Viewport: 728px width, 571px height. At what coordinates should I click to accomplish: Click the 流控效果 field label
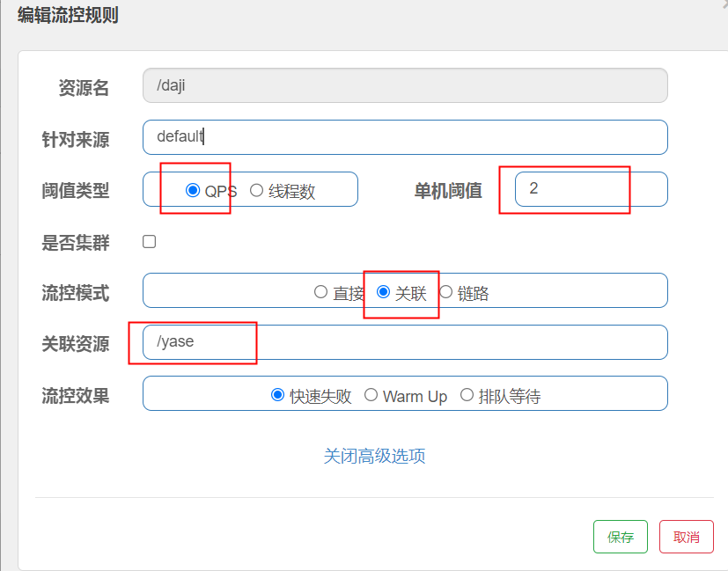(76, 395)
